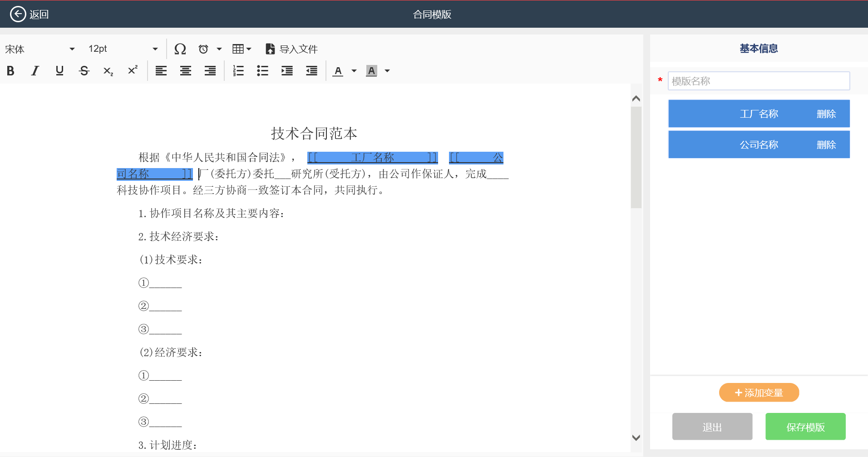Insert a numbered list
The image size is (868, 457).
pos(238,71)
